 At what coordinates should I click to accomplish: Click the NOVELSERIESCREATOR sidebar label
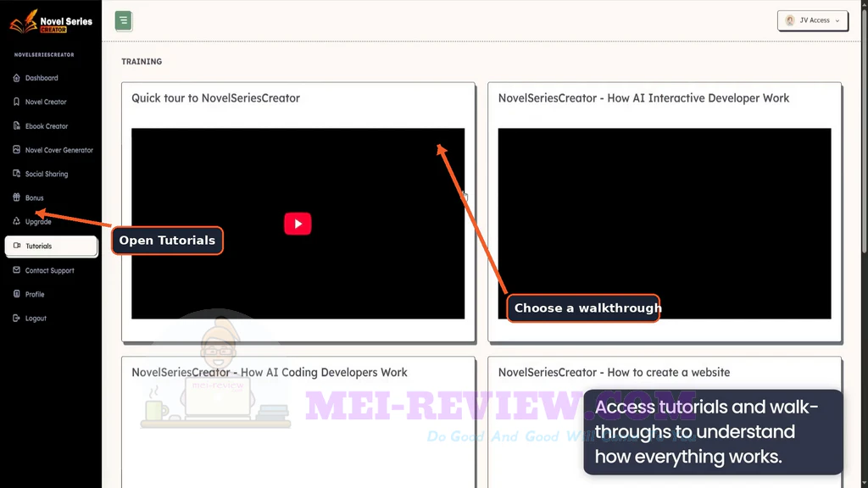pyautogui.click(x=44, y=55)
